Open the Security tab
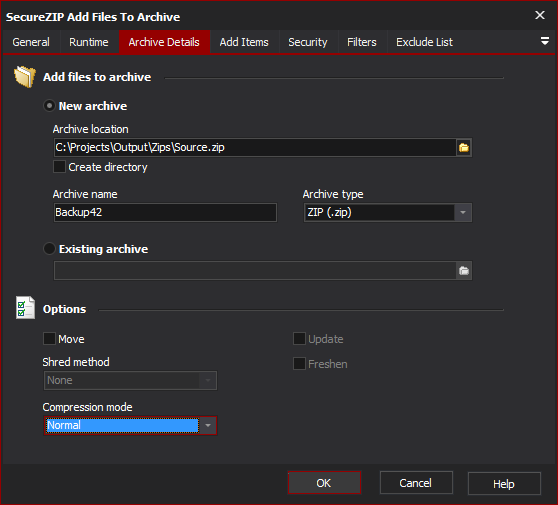 pyautogui.click(x=308, y=42)
